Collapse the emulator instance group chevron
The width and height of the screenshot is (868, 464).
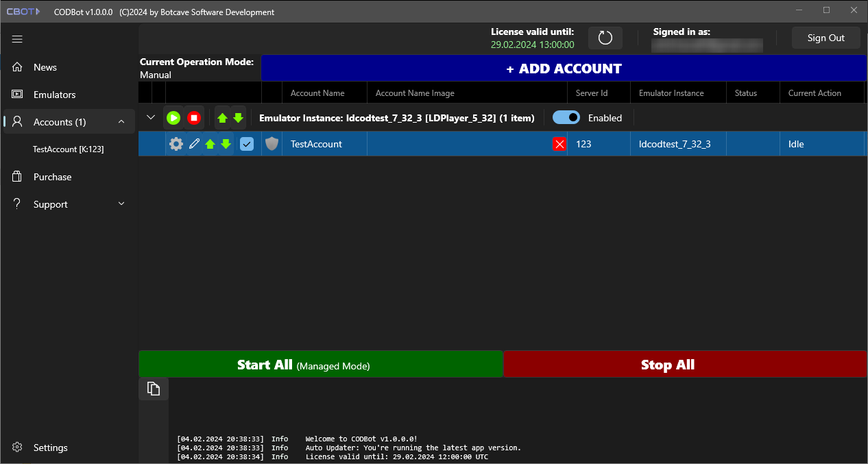[x=152, y=118]
